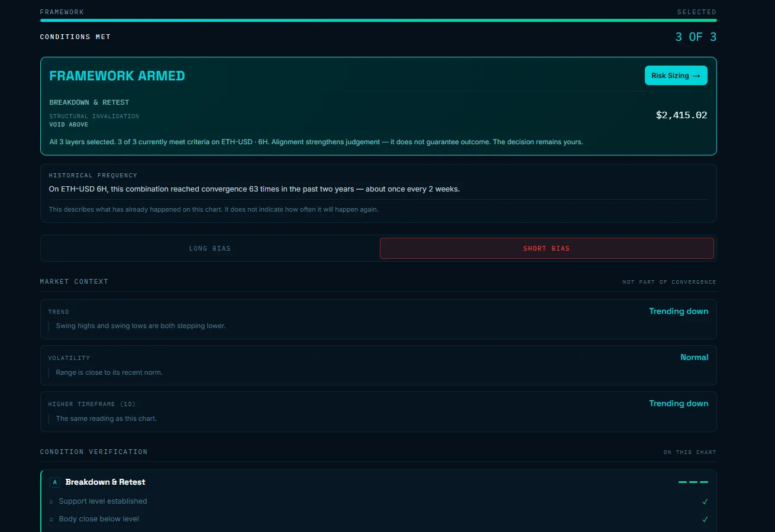Click the 'SELECTED' label at top right
775x532 pixels.
(697, 12)
